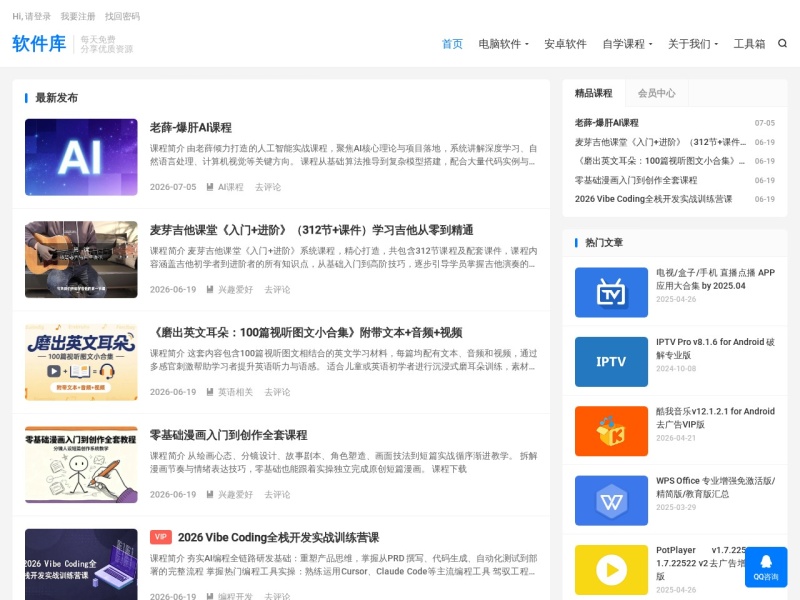Viewport: 800px width, 600px height.
Task: Open the 零基础漫画 thumbnail image
Action: [x=81, y=464]
